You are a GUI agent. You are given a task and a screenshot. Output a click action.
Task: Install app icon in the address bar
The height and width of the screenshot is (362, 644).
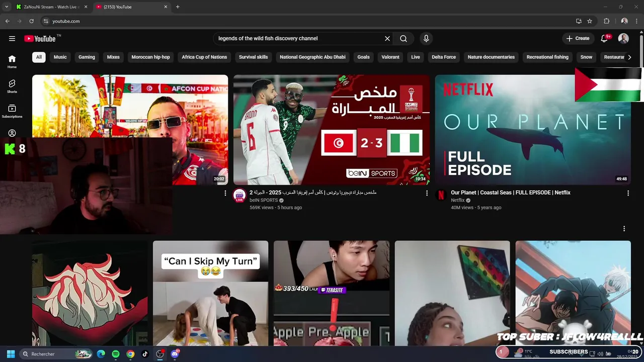coord(579,21)
